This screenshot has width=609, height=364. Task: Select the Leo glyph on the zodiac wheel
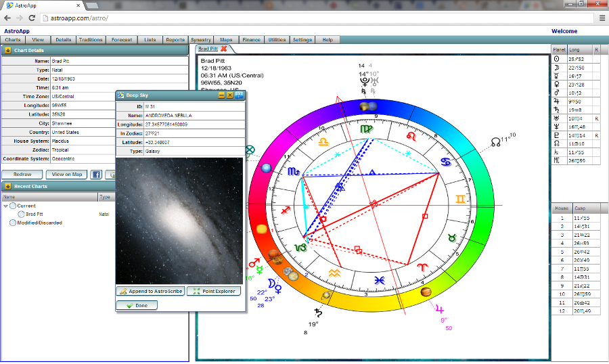click(410, 137)
